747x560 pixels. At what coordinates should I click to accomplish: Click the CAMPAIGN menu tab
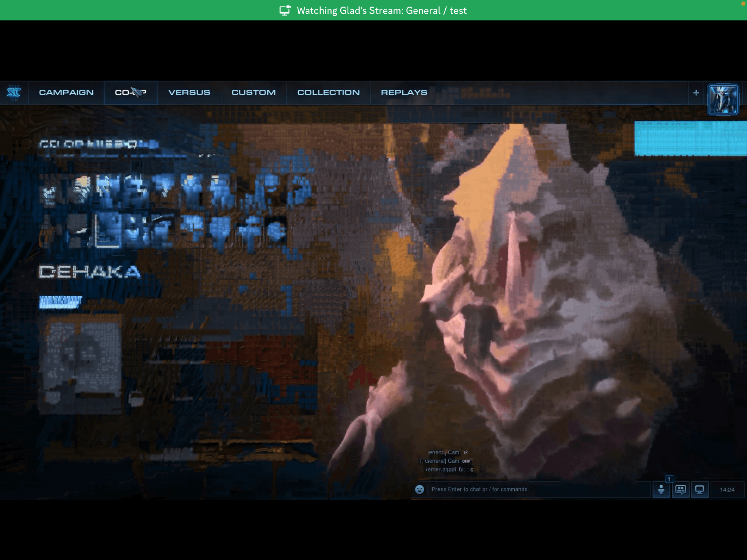pos(66,92)
